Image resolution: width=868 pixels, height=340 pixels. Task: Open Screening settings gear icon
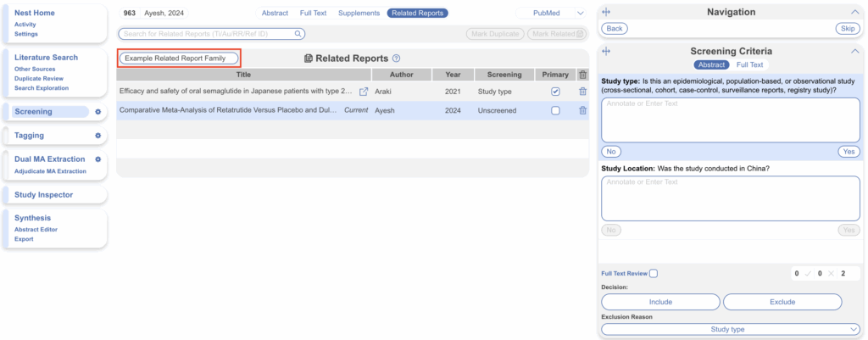pos(98,112)
